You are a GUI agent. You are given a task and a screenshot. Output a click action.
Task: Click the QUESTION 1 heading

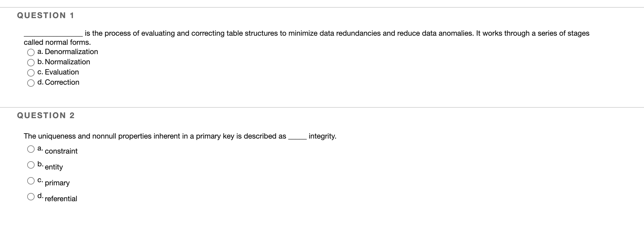click(46, 15)
